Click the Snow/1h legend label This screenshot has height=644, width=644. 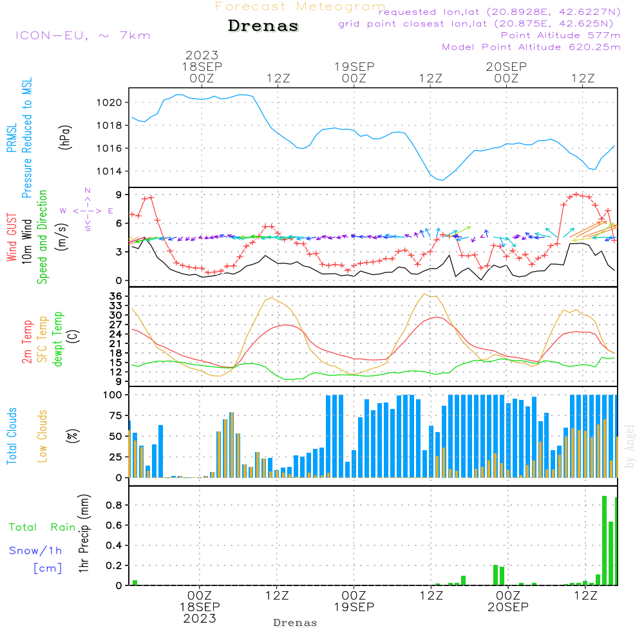click(36, 551)
